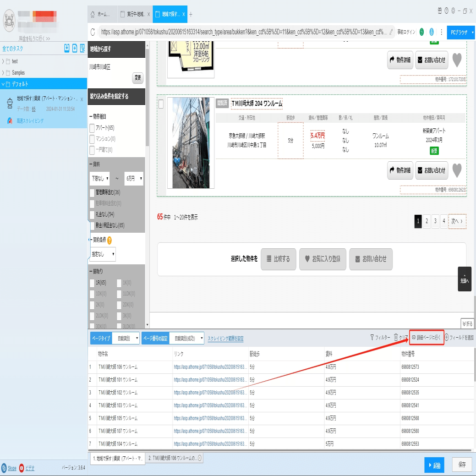
Task: Expand the Samples folder
Action: [3, 73]
